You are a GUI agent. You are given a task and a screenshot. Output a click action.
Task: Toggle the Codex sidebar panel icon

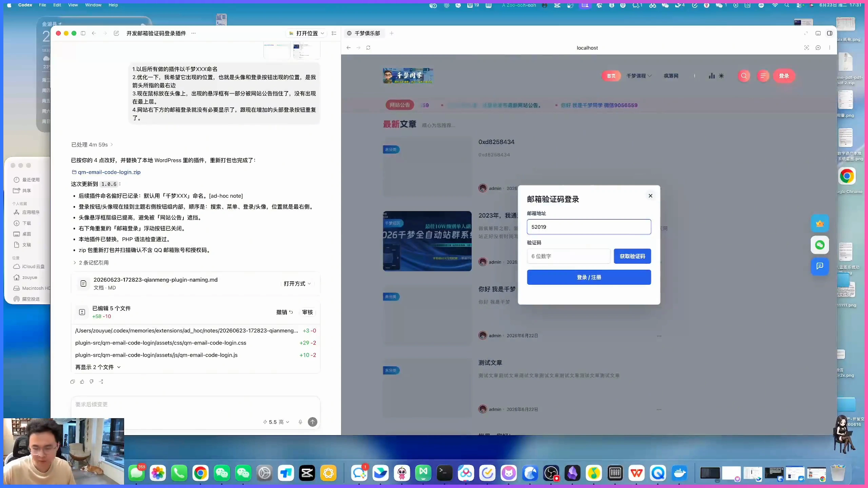pos(83,33)
